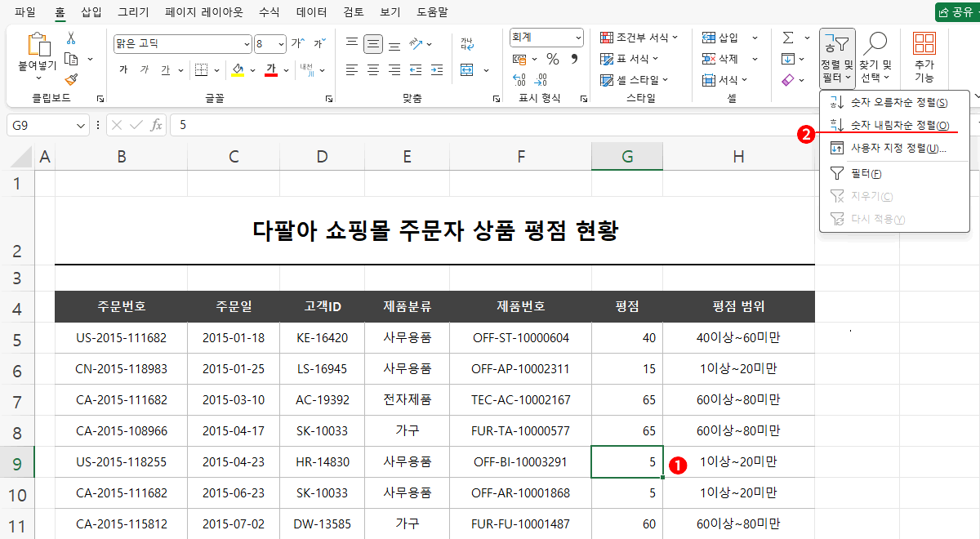Open Name Box dropdown next to G9
Viewport: 980px width, 539px height.
(x=80, y=125)
